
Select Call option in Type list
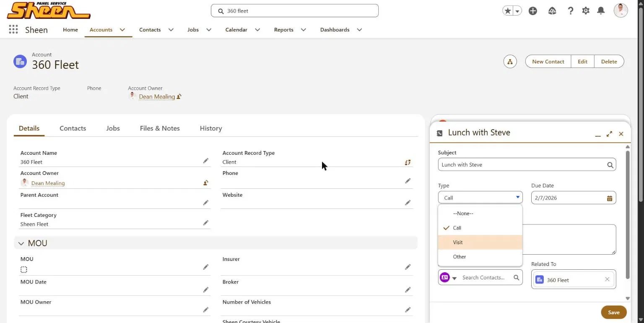480,228
